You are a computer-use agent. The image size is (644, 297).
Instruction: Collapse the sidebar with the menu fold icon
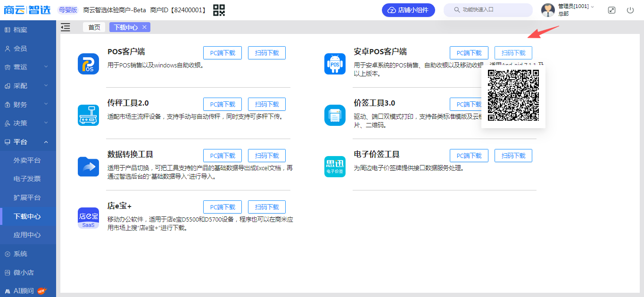tap(66, 27)
